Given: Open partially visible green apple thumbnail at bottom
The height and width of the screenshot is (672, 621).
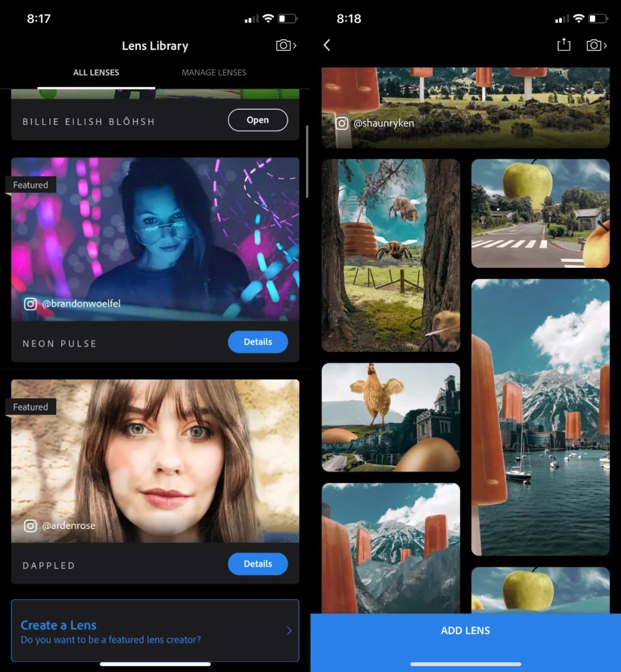Looking at the screenshot, I should click(x=540, y=590).
